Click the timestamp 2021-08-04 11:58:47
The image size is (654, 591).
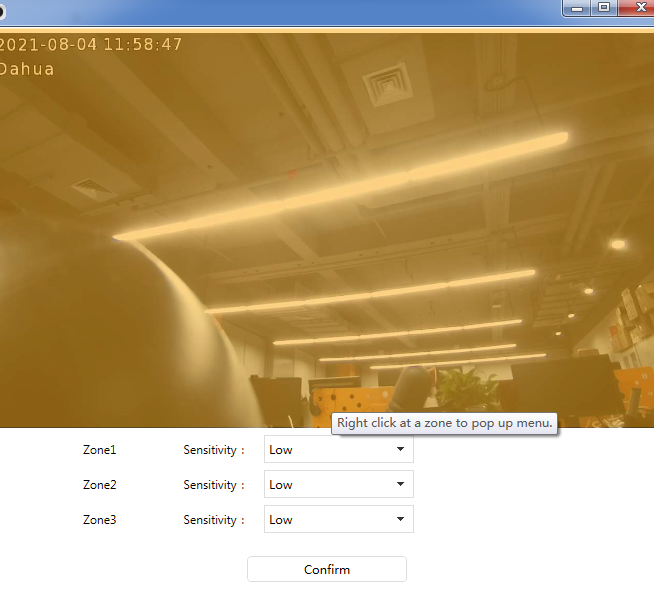90,45
